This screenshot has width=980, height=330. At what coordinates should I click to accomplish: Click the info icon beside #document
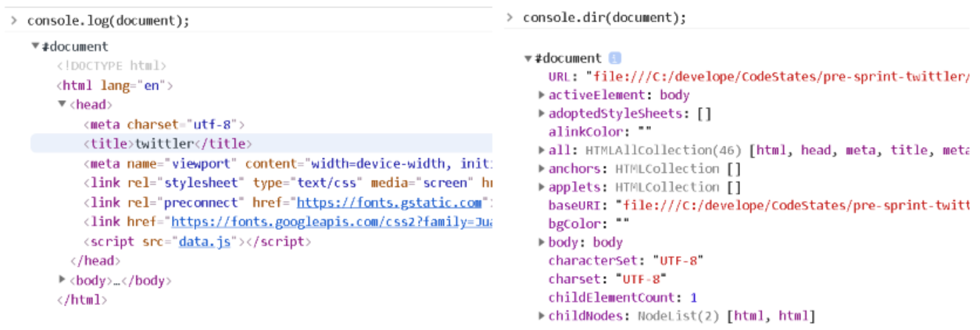[x=615, y=59]
